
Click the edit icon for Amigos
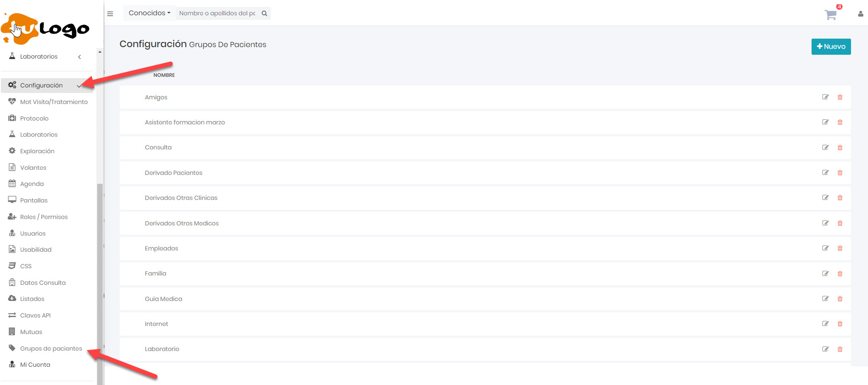[x=825, y=97]
